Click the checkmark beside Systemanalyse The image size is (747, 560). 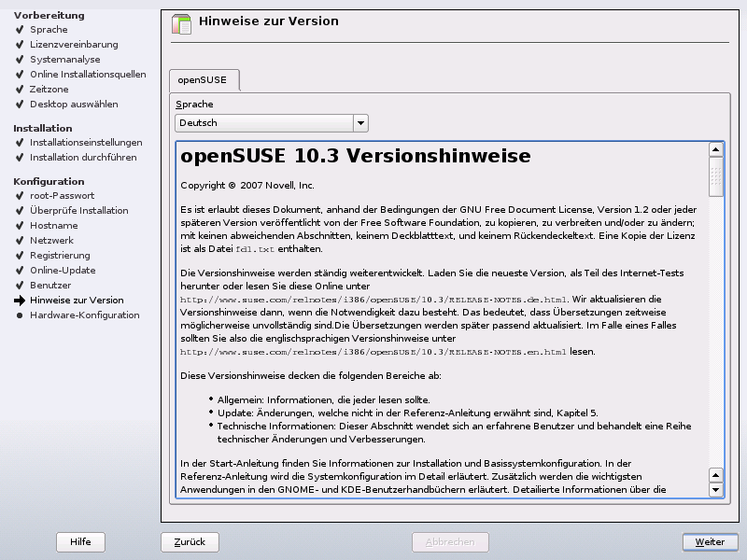pos(20,60)
